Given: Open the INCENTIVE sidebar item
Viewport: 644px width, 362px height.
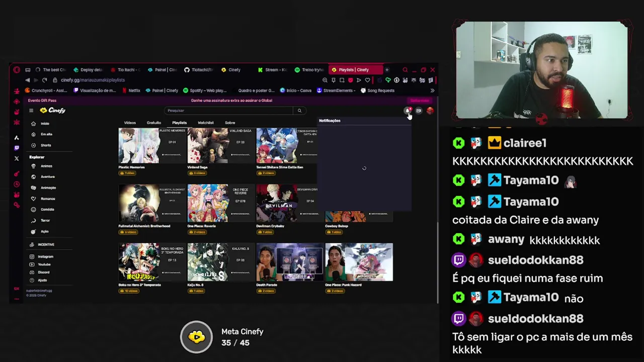Looking at the screenshot, I should 42,244.
